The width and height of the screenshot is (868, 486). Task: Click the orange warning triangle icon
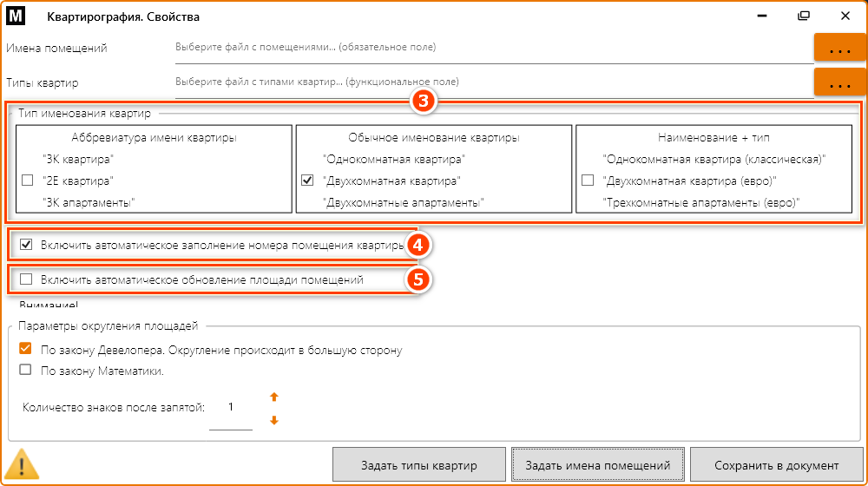coord(23,464)
